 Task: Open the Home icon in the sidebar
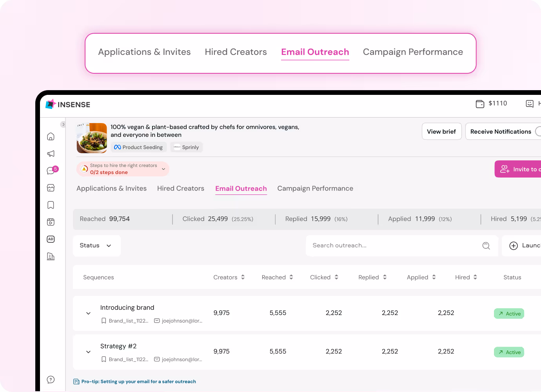point(51,136)
